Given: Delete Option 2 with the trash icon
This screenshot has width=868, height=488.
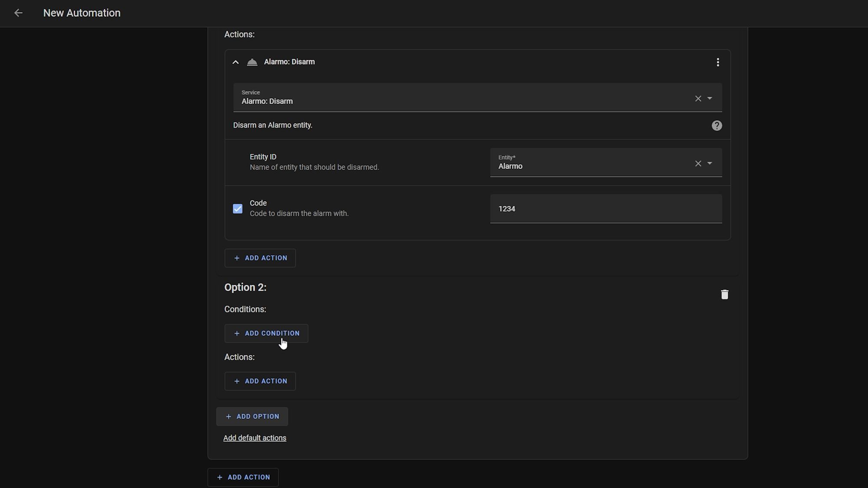Looking at the screenshot, I should point(724,295).
